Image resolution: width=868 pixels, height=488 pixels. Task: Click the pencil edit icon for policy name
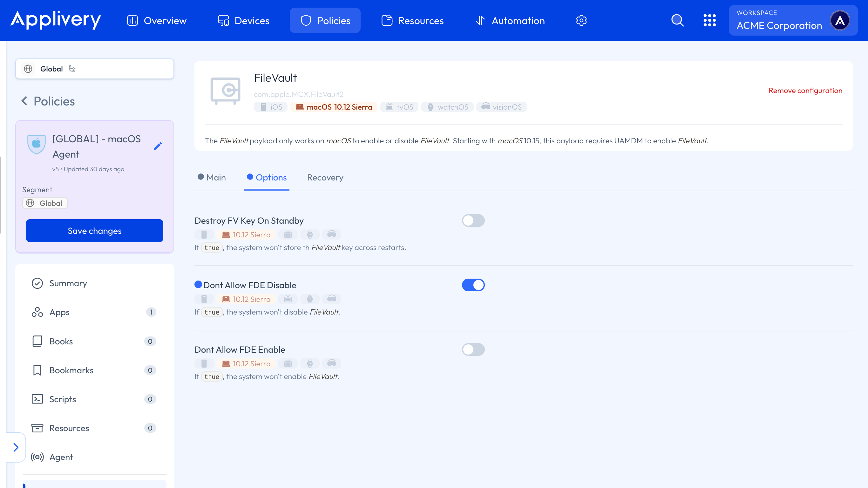158,146
